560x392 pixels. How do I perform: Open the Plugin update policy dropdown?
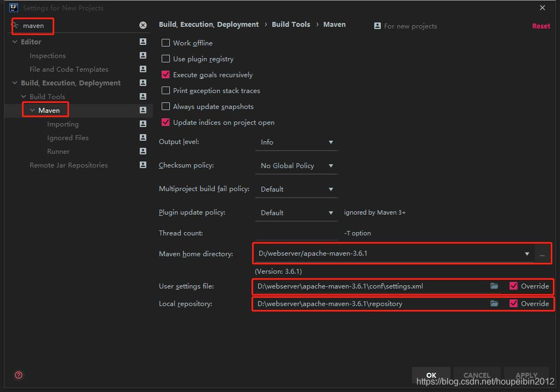[296, 212]
